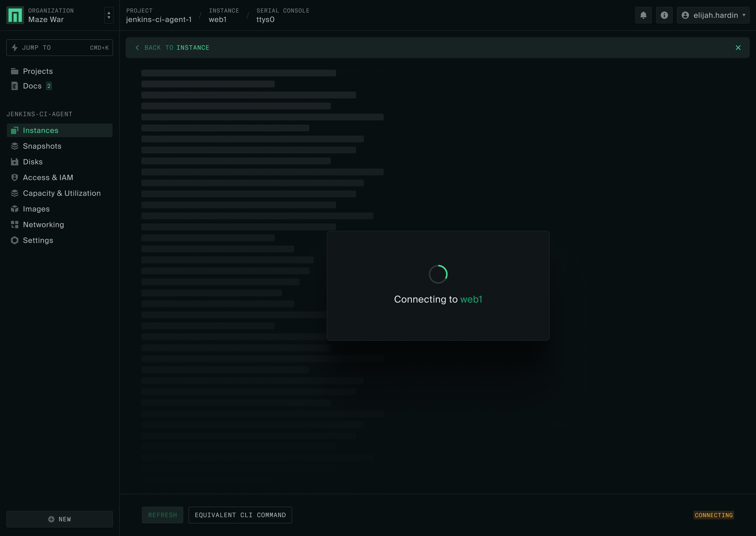Screen dimensions: 756x536
Task: Open Disks from the sidebar
Action: tap(33, 162)
